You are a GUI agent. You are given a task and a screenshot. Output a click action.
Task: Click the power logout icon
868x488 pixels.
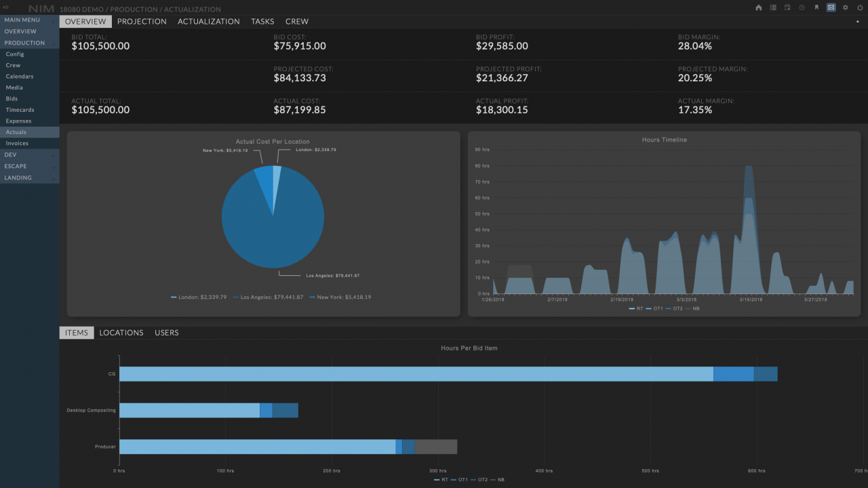pos(860,8)
